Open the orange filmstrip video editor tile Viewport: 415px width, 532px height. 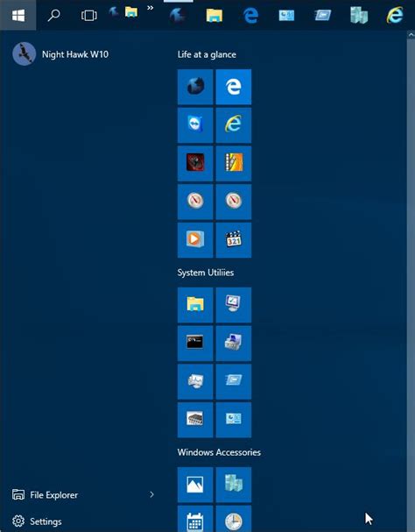pos(234,164)
